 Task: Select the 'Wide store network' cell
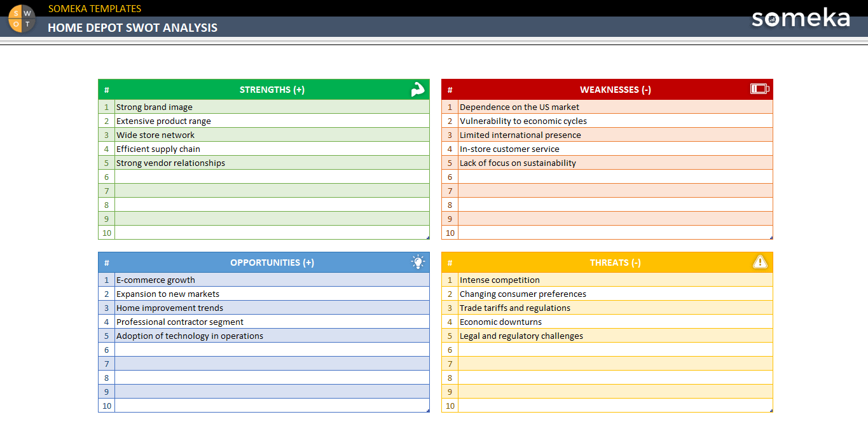(x=272, y=135)
